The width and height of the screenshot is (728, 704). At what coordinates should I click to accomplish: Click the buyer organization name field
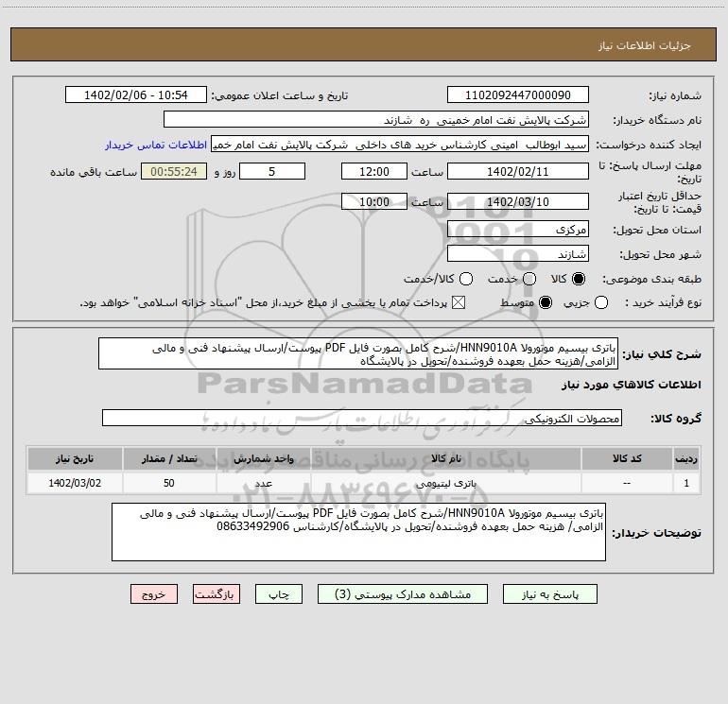376,120
